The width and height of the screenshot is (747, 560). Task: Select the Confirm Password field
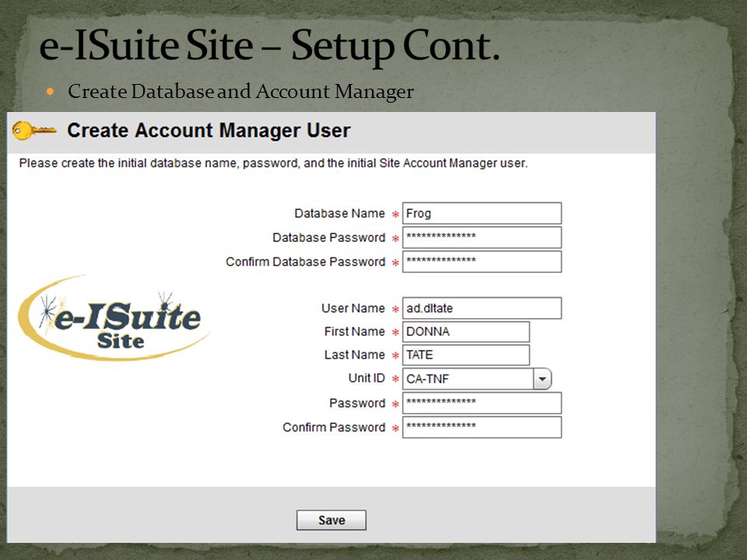coord(482,427)
